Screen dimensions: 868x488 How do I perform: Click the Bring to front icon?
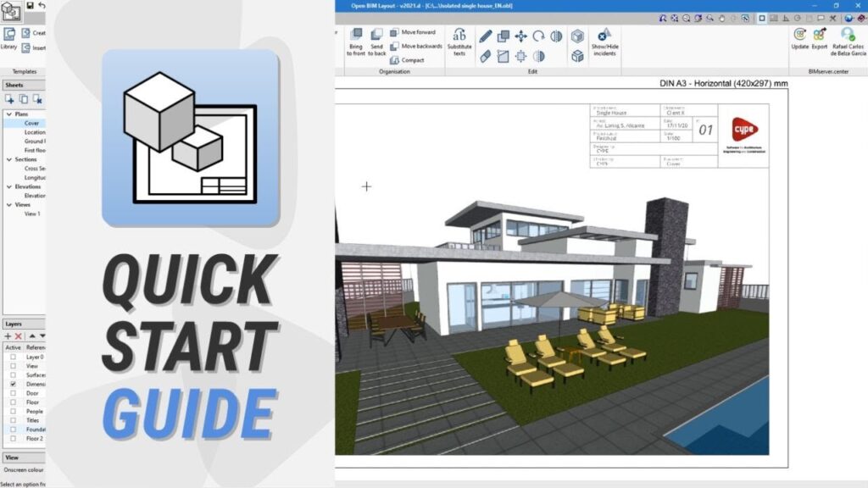click(355, 35)
